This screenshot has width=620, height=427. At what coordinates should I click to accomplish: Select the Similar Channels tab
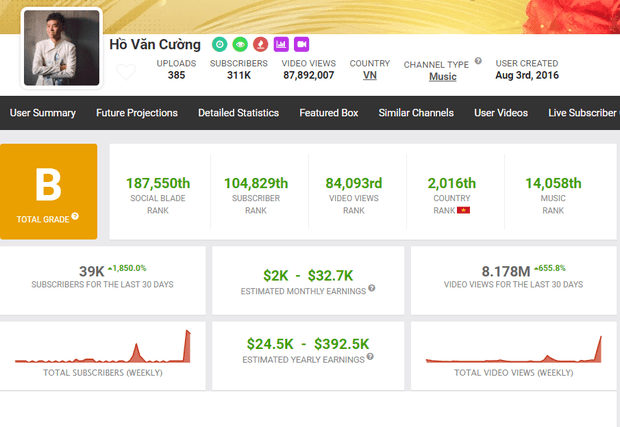[416, 113]
